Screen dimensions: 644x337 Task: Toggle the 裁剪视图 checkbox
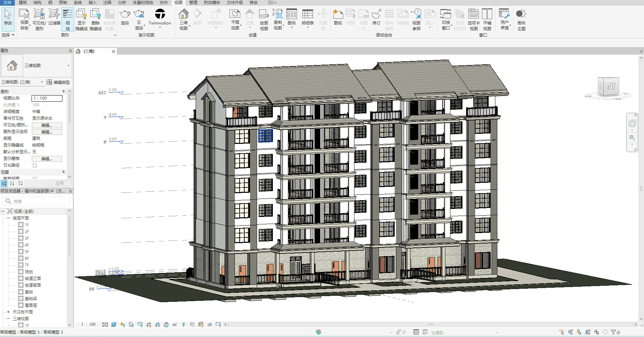click(35, 178)
